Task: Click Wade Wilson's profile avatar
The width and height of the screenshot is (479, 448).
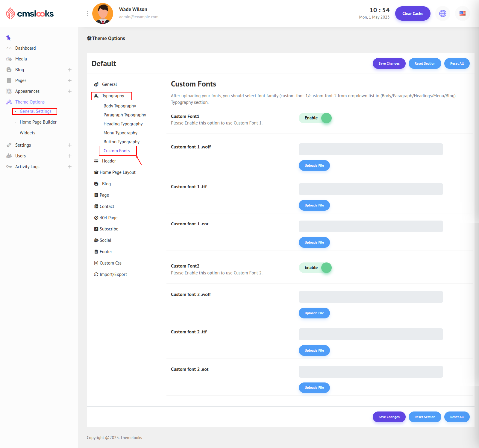Action: pyautogui.click(x=103, y=13)
